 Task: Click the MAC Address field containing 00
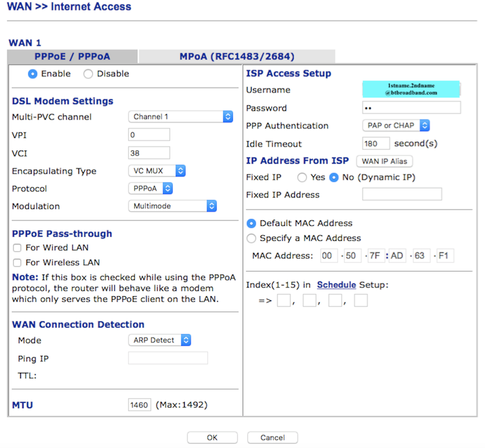pos(329,256)
